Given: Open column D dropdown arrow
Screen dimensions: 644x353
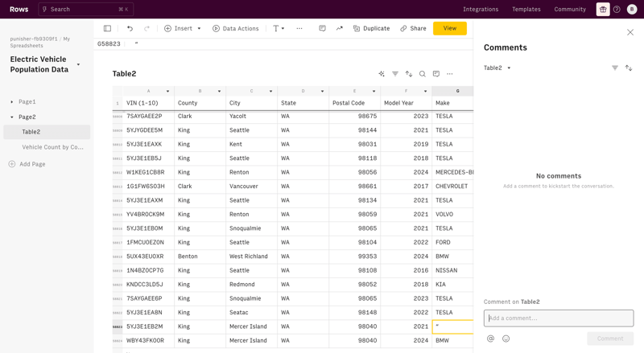Looking at the screenshot, I should pos(323,91).
